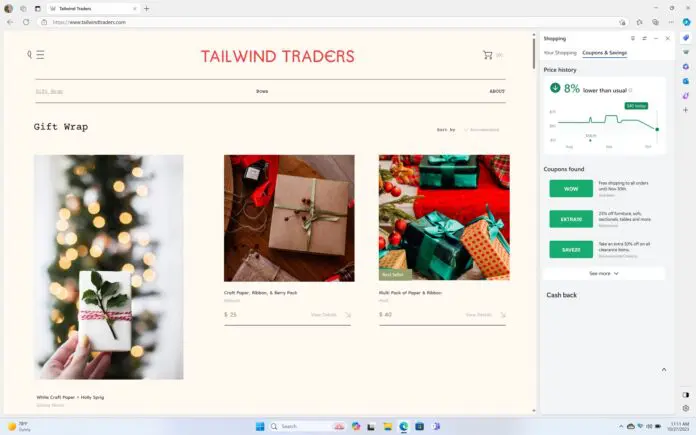This screenshot has height=435, width=696.
Task: Click Multi Pack of Paper & Ribbon title
Action: coord(410,293)
